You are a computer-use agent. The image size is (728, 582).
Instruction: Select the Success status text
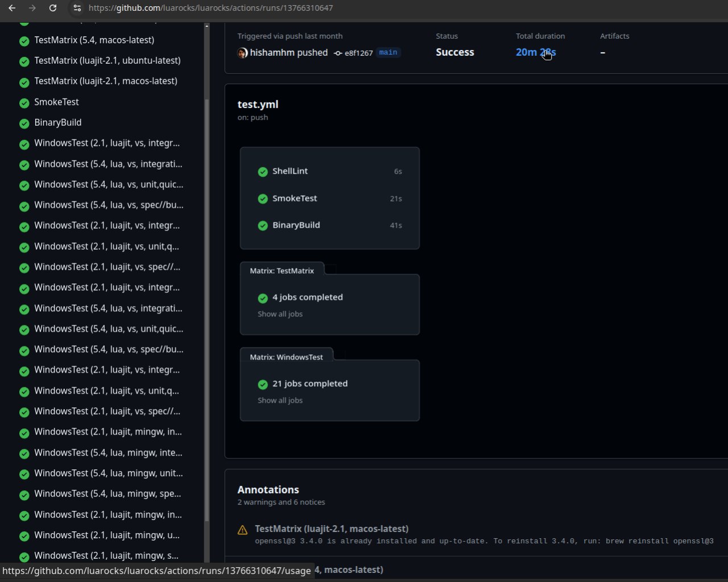(x=455, y=52)
